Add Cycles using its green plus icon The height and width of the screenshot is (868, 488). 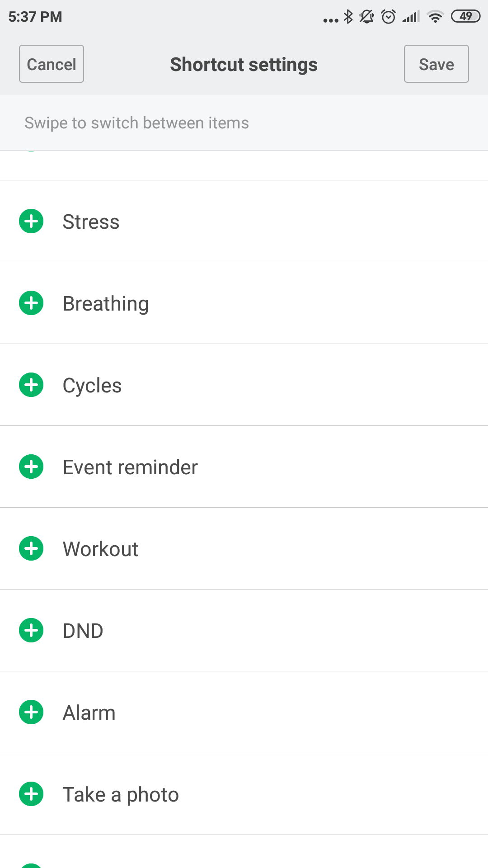(31, 385)
